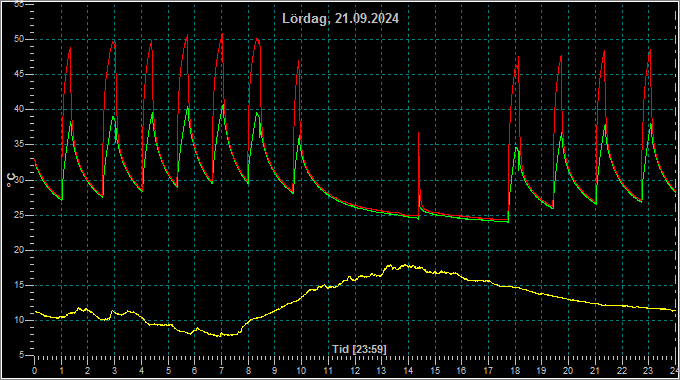The width and height of the screenshot is (680, 380).
Task: Click the chart title Lördag, 21.09.2024
Action: pyautogui.click(x=340, y=19)
